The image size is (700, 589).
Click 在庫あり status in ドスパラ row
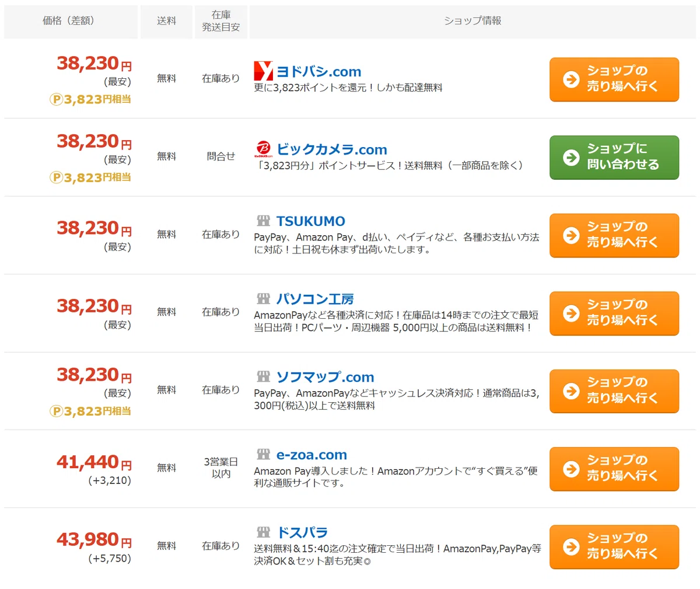[221, 546]
